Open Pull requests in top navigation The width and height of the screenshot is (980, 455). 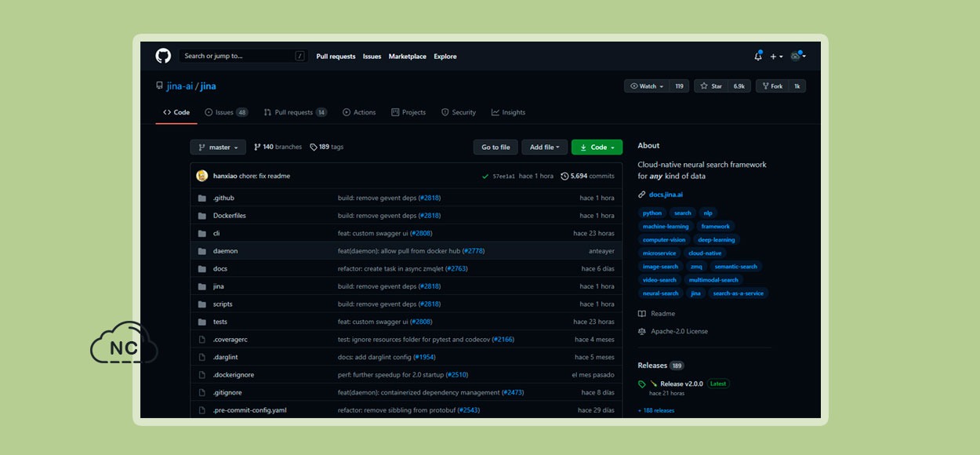click(336, 56)
